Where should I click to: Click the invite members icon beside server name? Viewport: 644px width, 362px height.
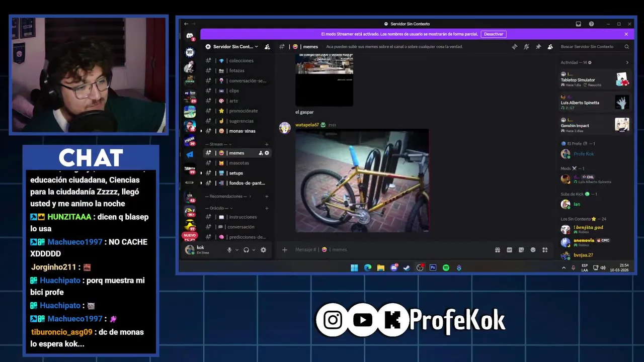pyautogui.click(x=267, y=47)
